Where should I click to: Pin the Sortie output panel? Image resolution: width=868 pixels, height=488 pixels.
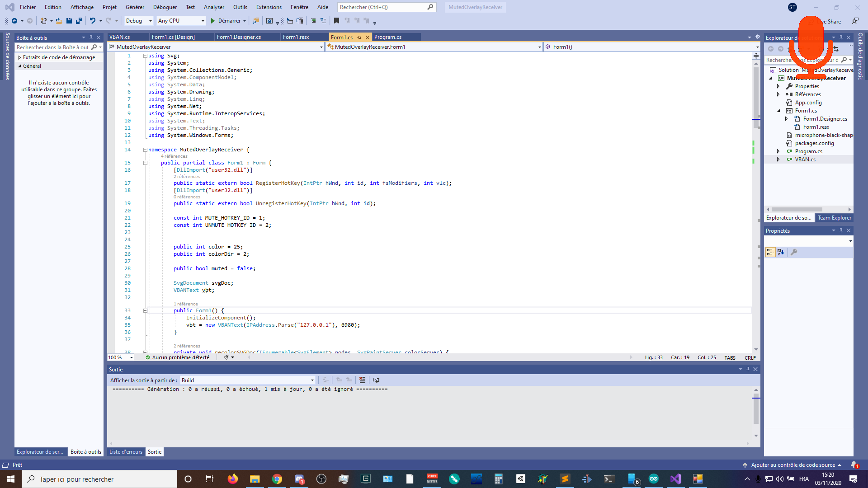pyautogui.click(x=748, y=369)
